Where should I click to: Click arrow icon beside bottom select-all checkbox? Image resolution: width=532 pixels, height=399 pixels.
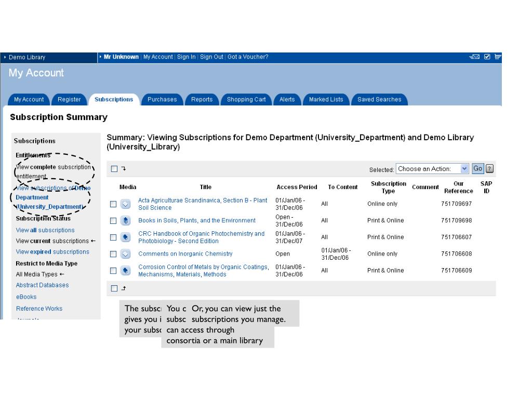(124, 288)
